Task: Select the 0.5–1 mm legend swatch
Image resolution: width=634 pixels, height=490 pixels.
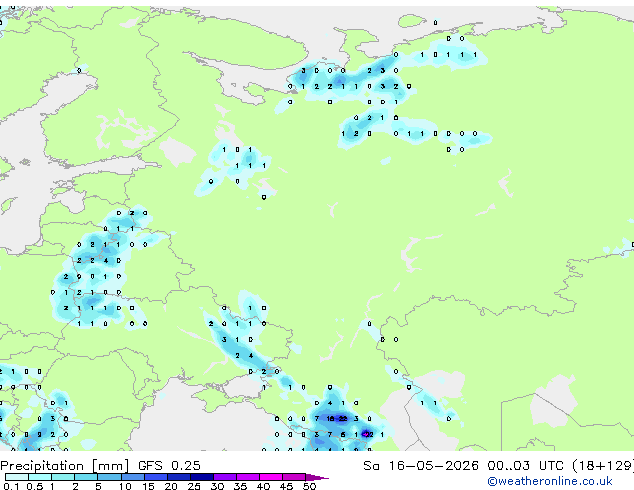Action: [x=40, y=477]
